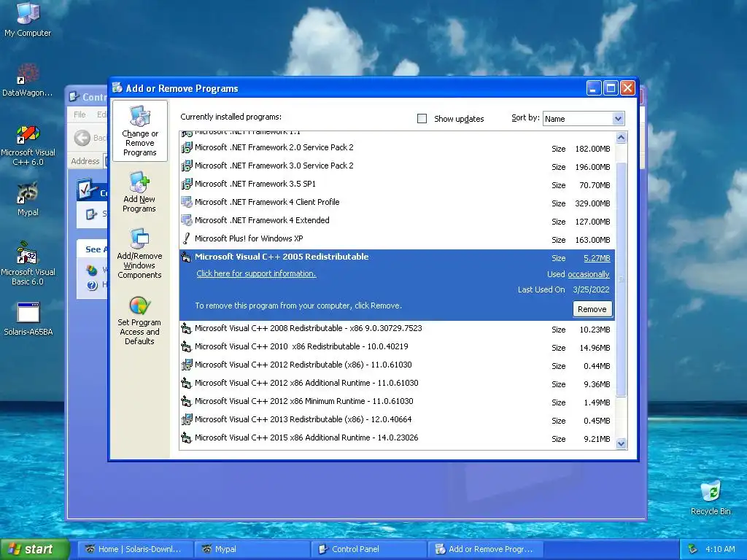This screenshot has height=560, width=747.
Task: Click the 5.27MB size link
Action: pyautogui.click(x=597, y=258)
